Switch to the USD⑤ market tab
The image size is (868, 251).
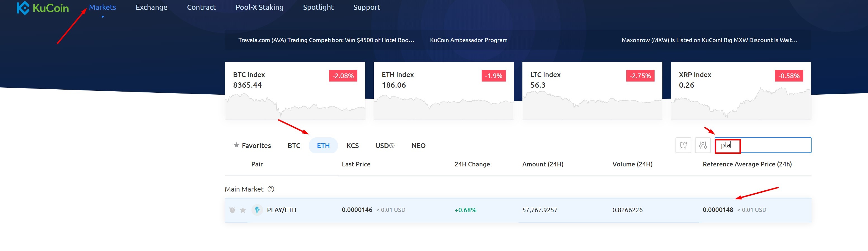pos(385,145)
